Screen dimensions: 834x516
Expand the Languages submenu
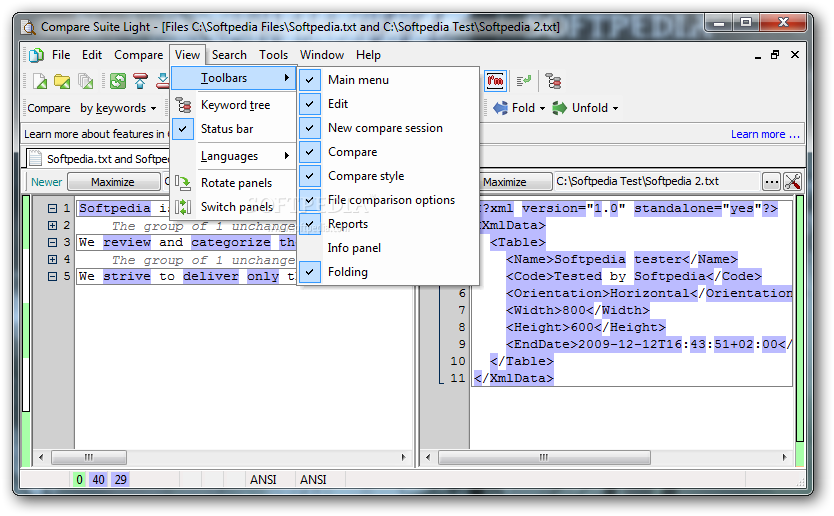coord(233,156)
